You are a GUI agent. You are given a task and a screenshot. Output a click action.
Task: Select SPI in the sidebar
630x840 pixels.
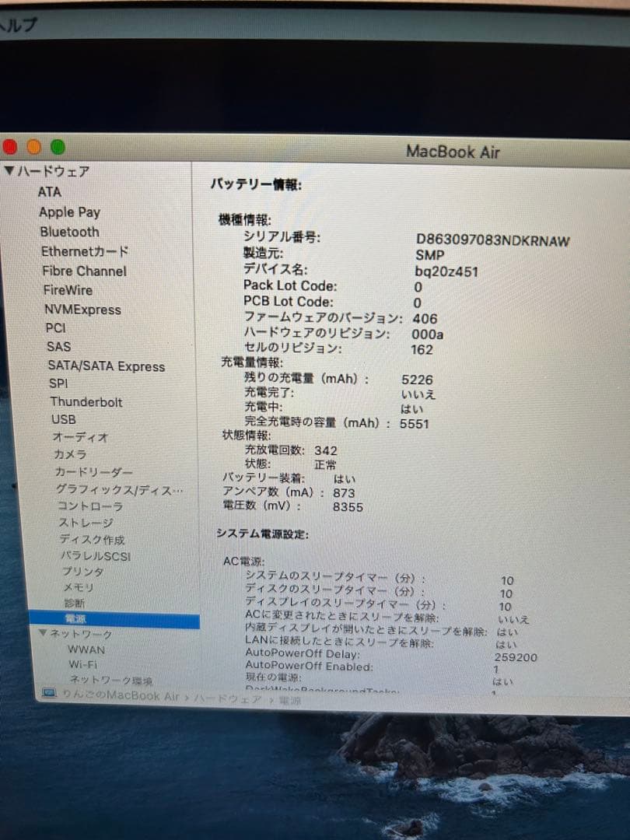[x=58, y=383]
